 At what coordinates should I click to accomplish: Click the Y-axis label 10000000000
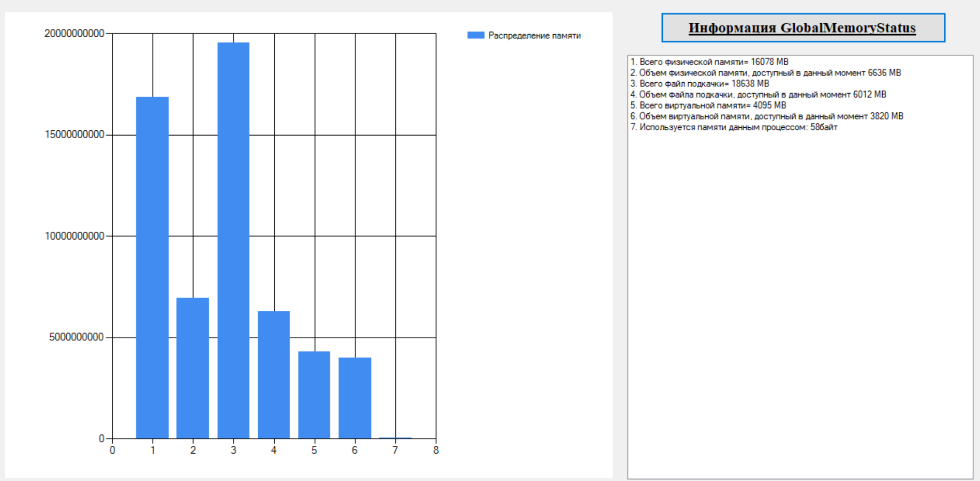coord(75,236)
